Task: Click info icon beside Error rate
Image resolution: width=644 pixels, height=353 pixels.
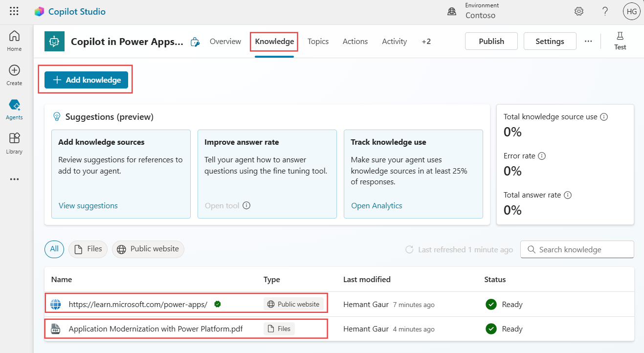Action: point(542,156)
